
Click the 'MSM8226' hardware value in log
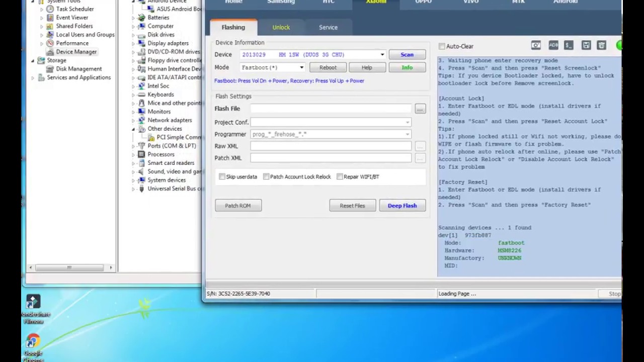point(510,250)
